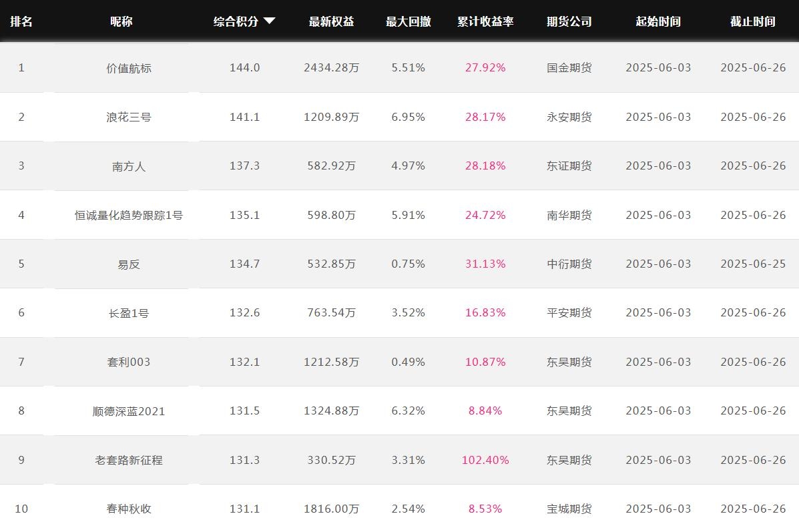Click equity value 1816.00万

click(x=331, y=509)
